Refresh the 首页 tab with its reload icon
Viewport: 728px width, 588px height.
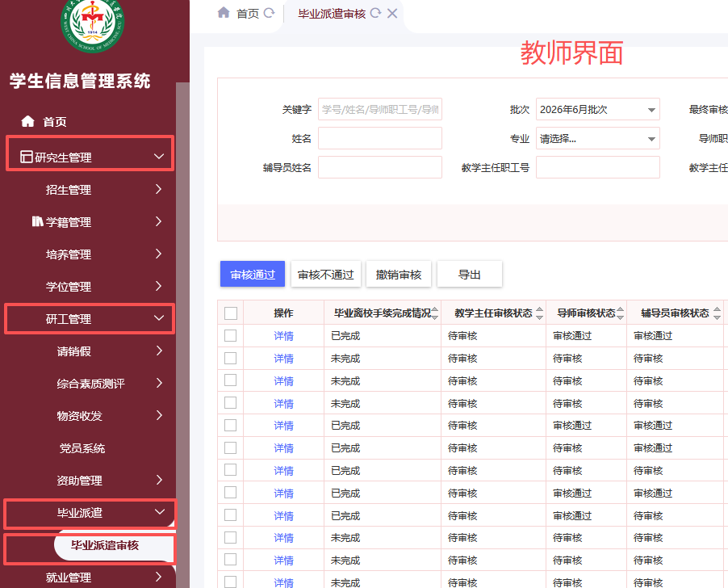coord(270,13)
